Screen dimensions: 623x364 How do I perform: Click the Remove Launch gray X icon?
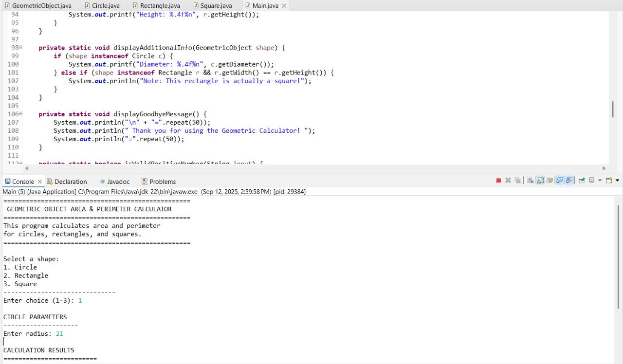tap(508, 181)
